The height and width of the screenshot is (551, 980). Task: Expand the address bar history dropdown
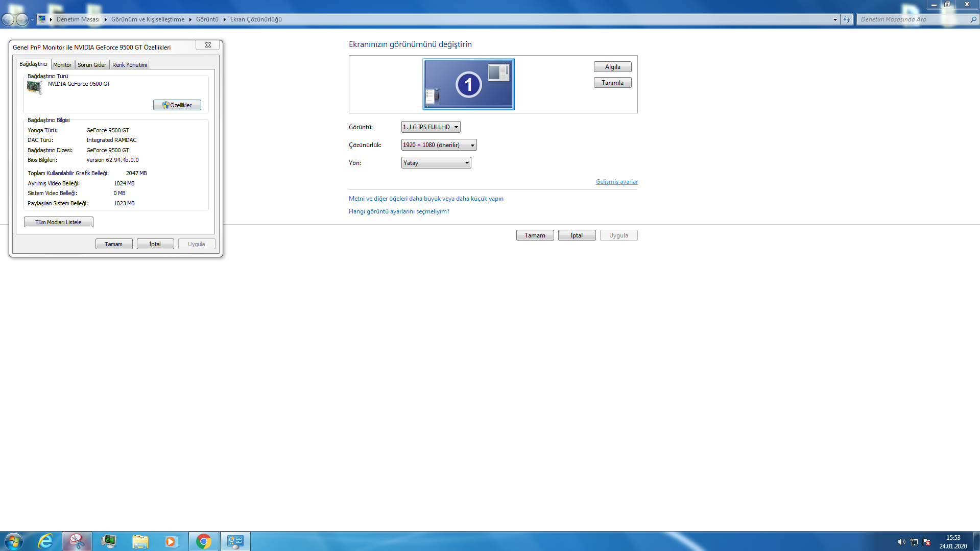click(x=835, y=19)
